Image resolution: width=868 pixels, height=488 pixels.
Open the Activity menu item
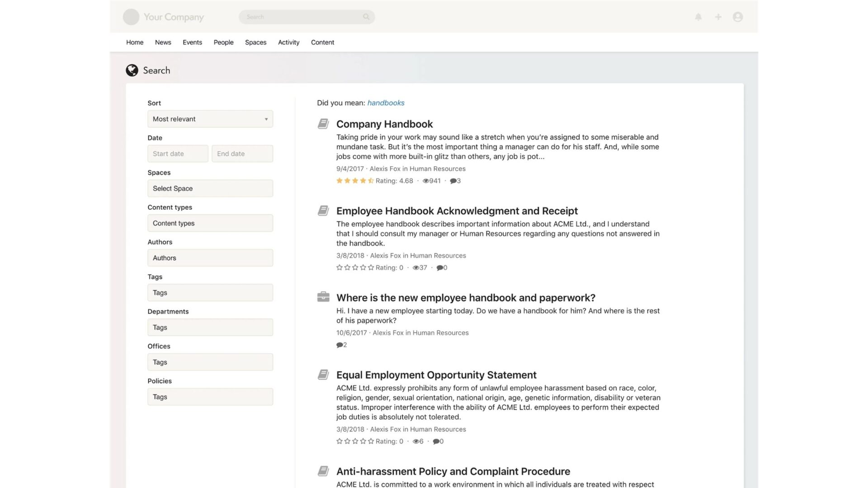tap(289, 42)
